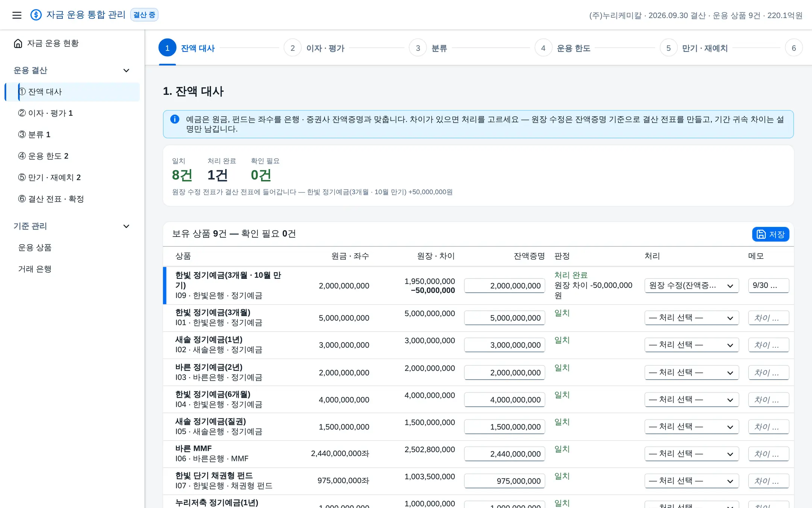
Task: Open 처리 선택 dropdown for 한빛 정기예금(6개월)
Action: coord(691,400)
